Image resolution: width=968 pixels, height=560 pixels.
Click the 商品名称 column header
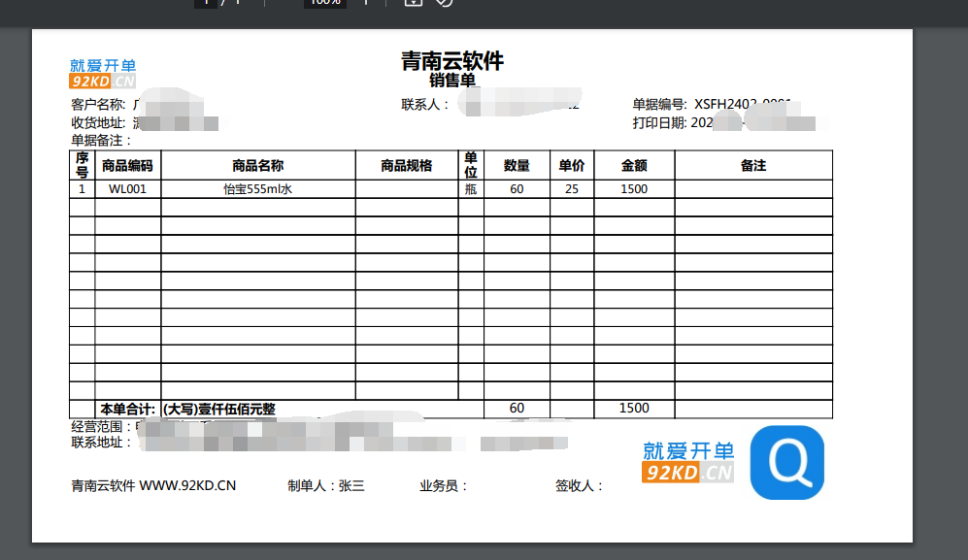(257, 165)
